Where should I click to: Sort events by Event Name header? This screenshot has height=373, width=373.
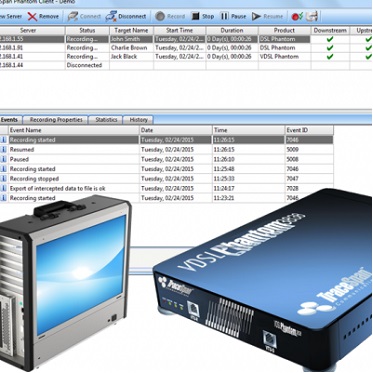click(73, 130)
